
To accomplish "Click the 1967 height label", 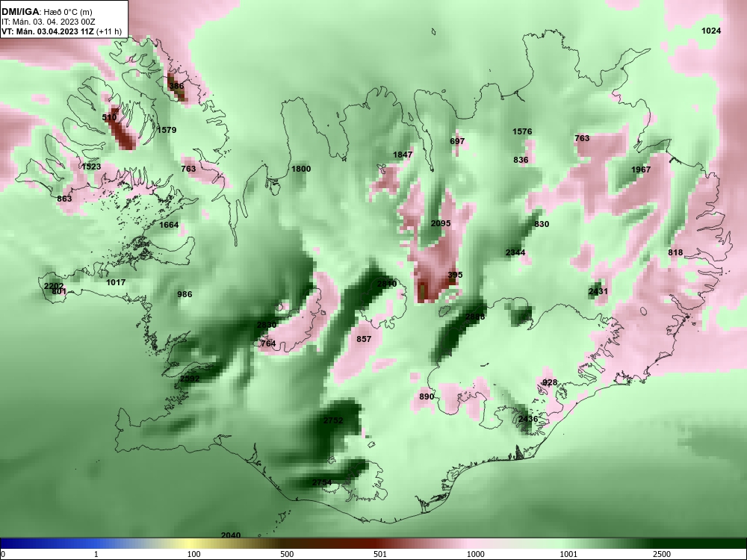I will pyautogui.click(x=641, y=170).
